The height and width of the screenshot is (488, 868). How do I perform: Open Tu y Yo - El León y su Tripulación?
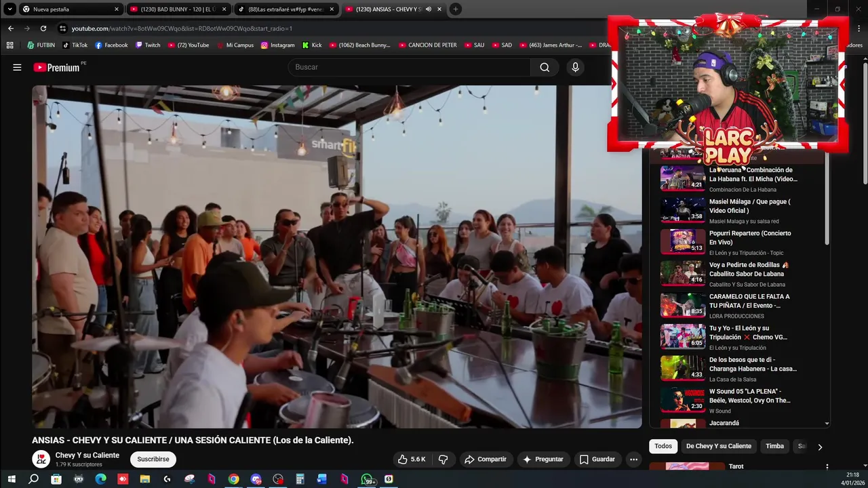click(x=742, y=336)
